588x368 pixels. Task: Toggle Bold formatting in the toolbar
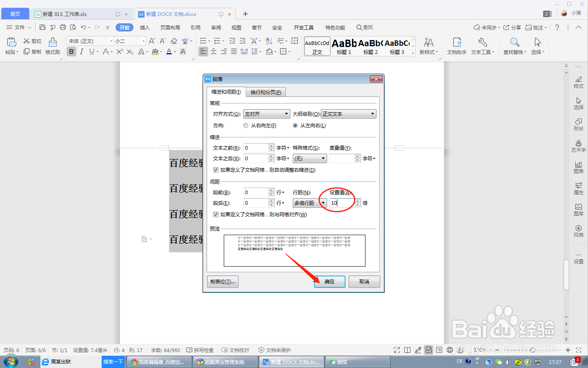coord(71,52)
